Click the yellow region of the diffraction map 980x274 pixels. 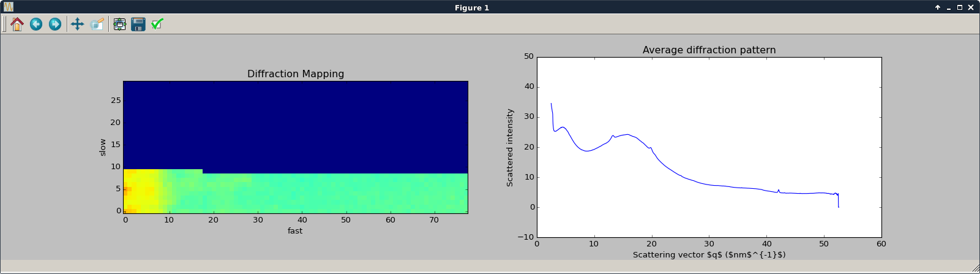(140, 191)
